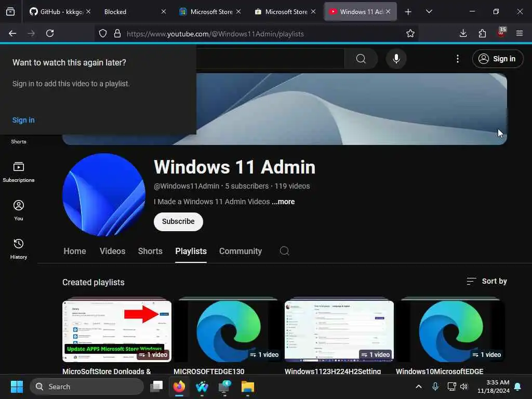Open You section in sidebar
532x399 pixels.
[19, 210]
